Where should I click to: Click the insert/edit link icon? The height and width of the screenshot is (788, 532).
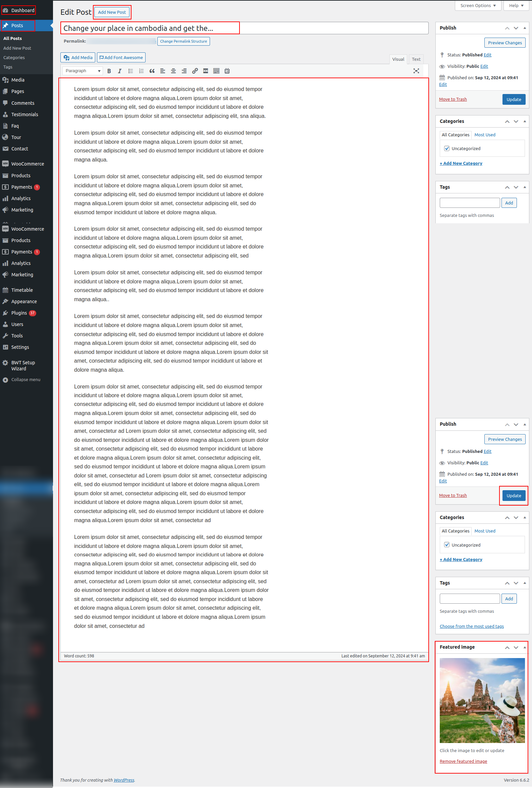pos(195,71)
